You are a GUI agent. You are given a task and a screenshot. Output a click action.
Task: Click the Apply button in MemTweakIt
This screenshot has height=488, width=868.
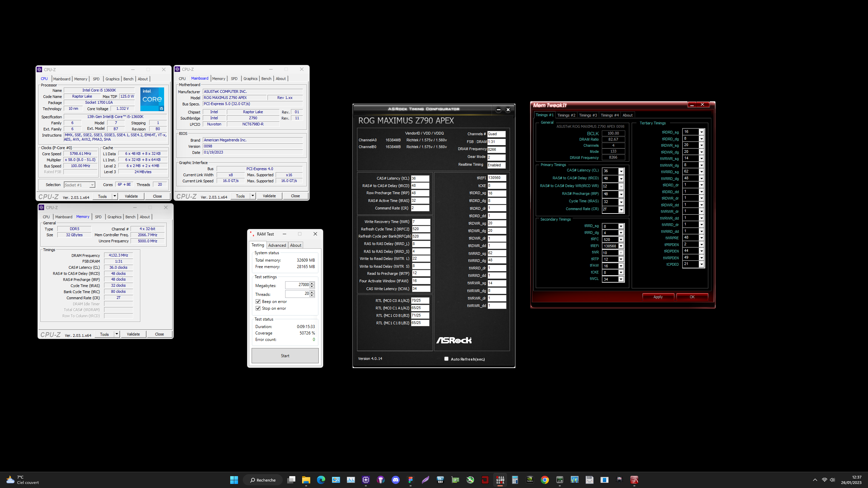[x=658, y=297]
